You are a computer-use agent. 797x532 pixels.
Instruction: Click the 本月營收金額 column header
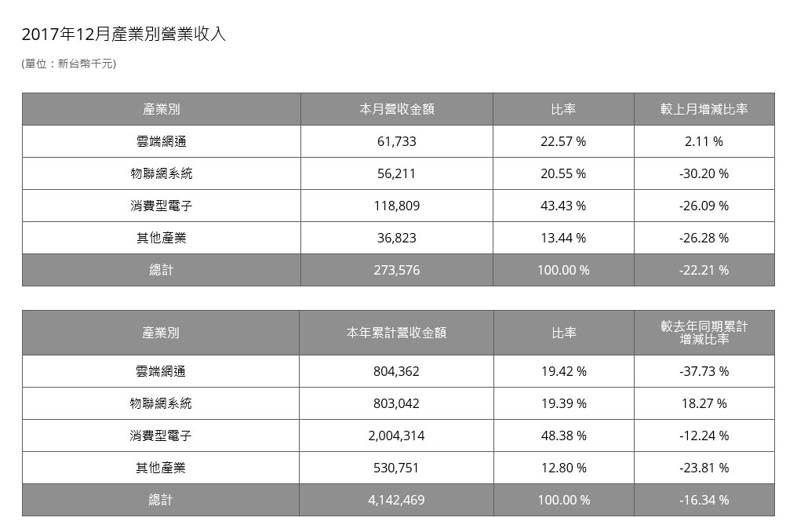pos(396,109)
